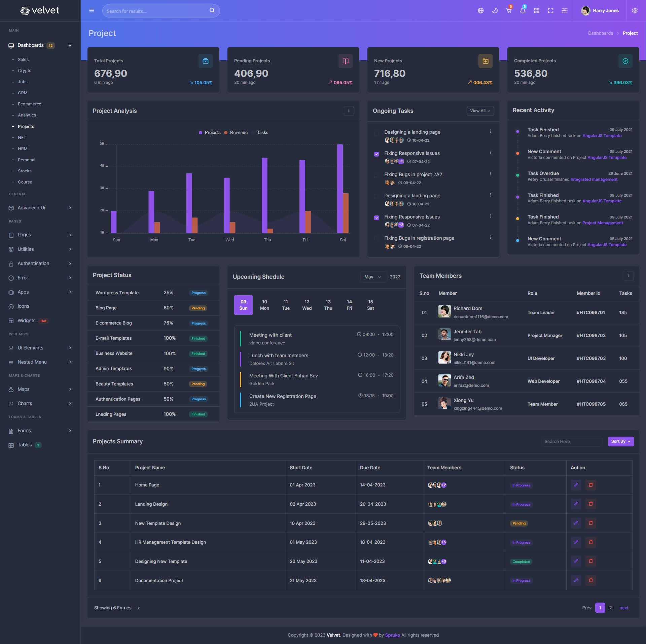Image resolution: width=646 pixels, height=644 pixels.
Task: Expand the View All dropdown
Action: coord(480,111)
